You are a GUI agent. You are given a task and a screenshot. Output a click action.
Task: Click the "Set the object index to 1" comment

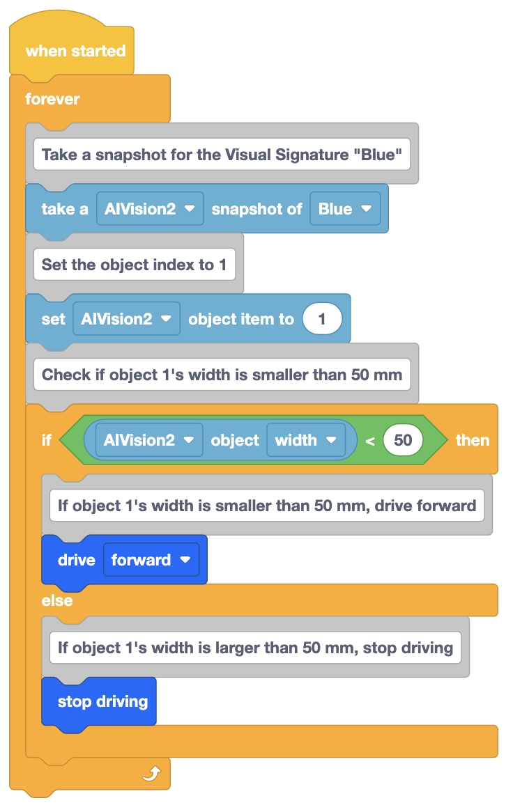[134, 265]
